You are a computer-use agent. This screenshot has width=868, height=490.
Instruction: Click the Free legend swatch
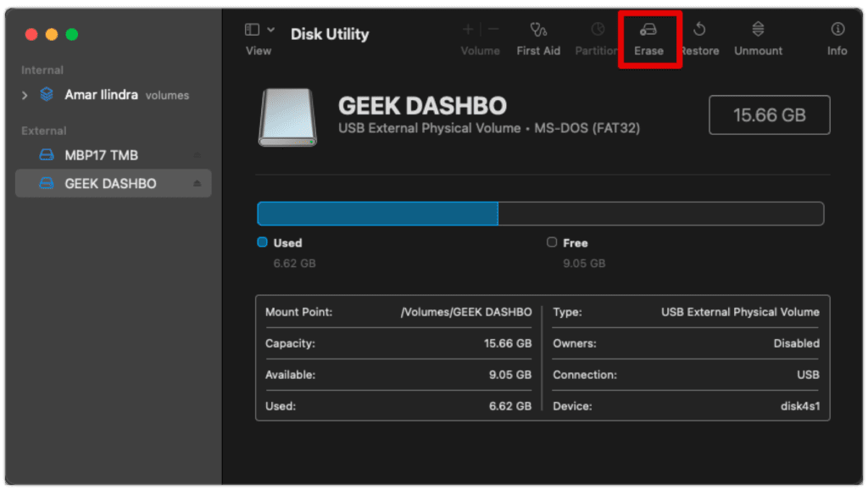551,242
